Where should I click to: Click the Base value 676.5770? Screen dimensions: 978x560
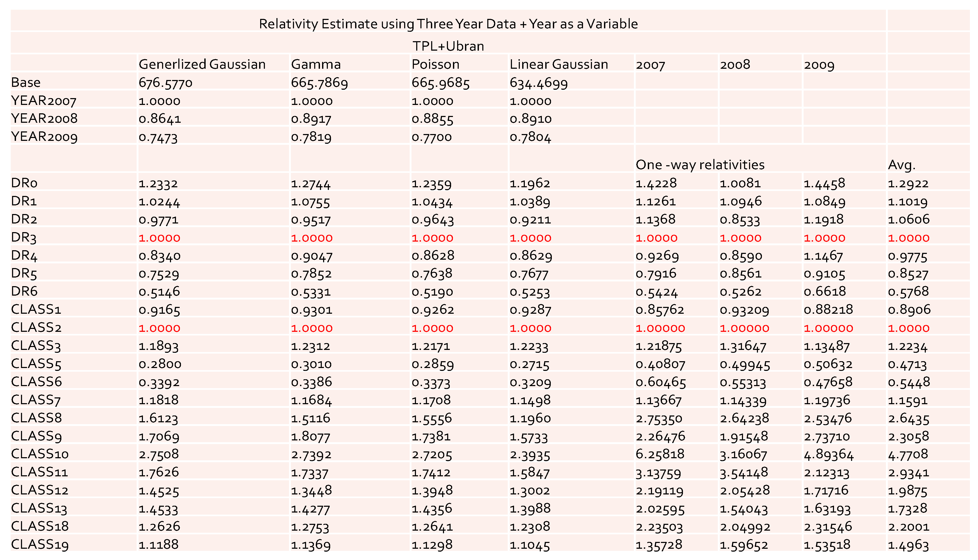click(x=165, y=83)
